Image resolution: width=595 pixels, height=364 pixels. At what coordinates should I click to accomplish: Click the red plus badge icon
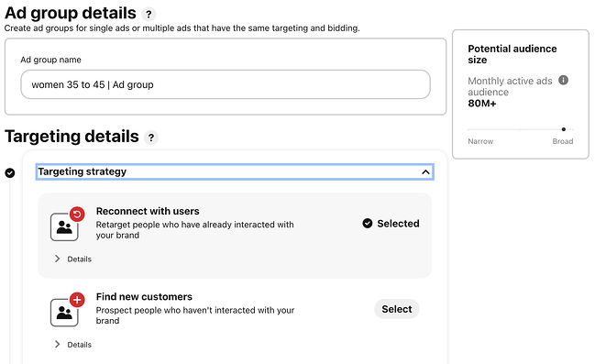tap(77, 300)
